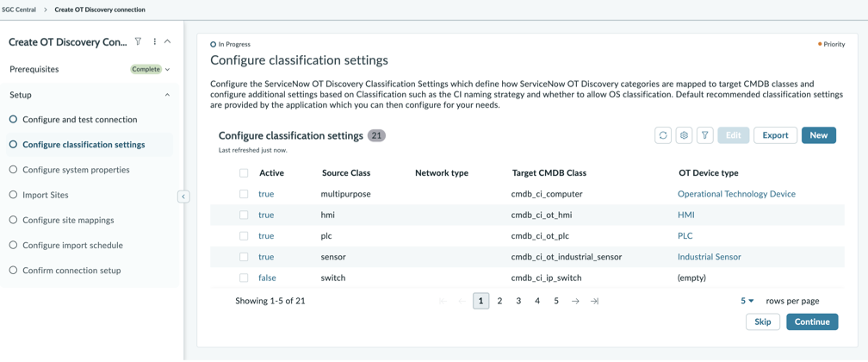Open the Import Sites step
Image resolution: width=868 pixels, height=362 pixels.
[x=46, y=195]
